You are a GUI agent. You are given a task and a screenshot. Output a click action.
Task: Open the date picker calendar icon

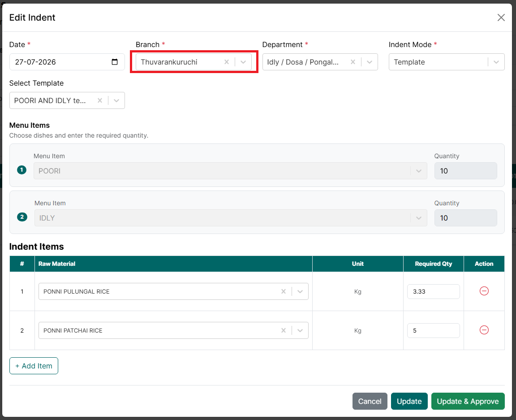coord(115,62)
